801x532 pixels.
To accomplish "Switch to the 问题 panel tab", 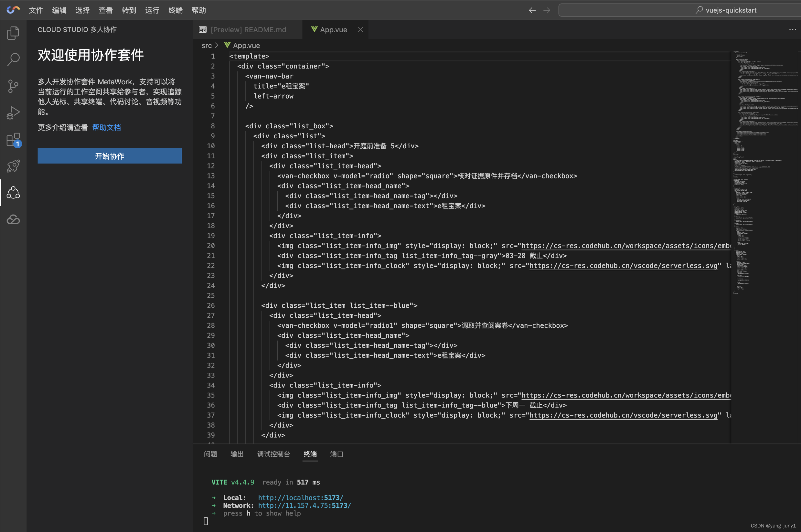I will 210,454.
